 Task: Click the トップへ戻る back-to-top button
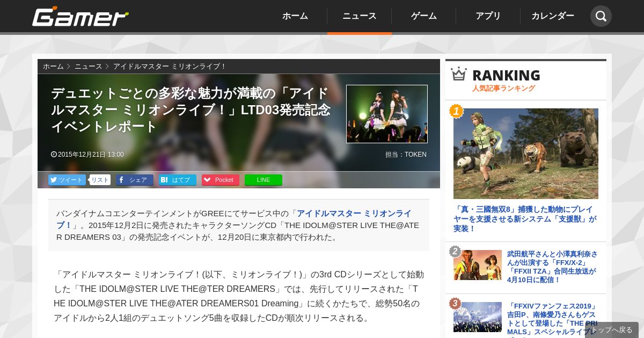tap(612, 330)
